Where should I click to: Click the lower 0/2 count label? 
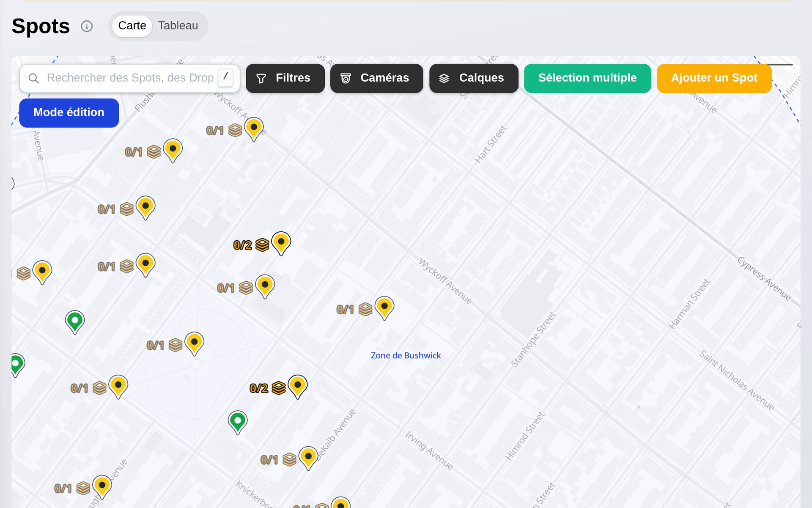pyautogui.click(x=259, y=388)
